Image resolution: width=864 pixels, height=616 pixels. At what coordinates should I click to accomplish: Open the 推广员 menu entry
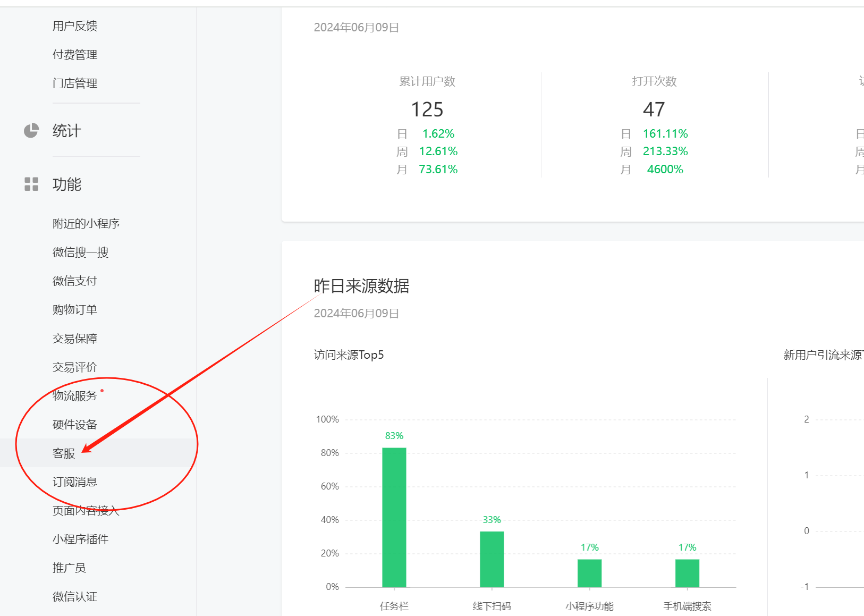pos(69,568)
